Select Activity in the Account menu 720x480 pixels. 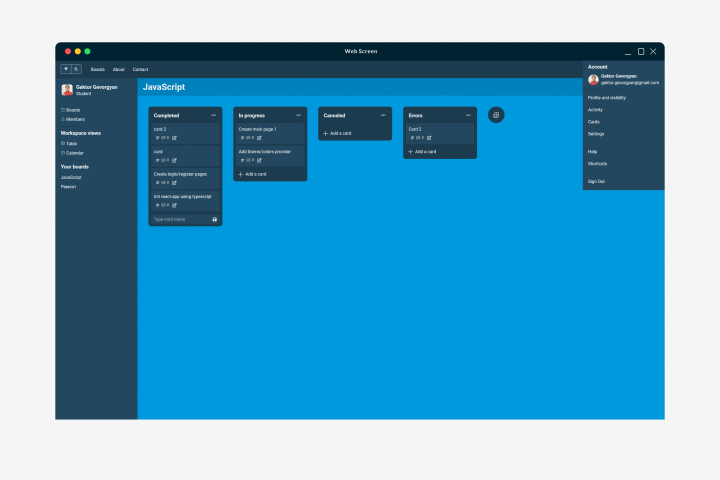tap(595, 110)
